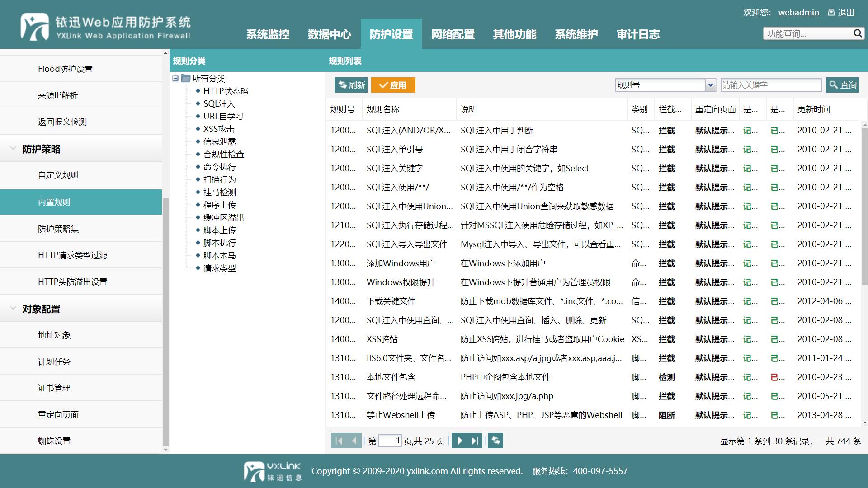Screen dimensions: 868x488
Task: Click the XSS跨站 rule name
Action: 382,339
